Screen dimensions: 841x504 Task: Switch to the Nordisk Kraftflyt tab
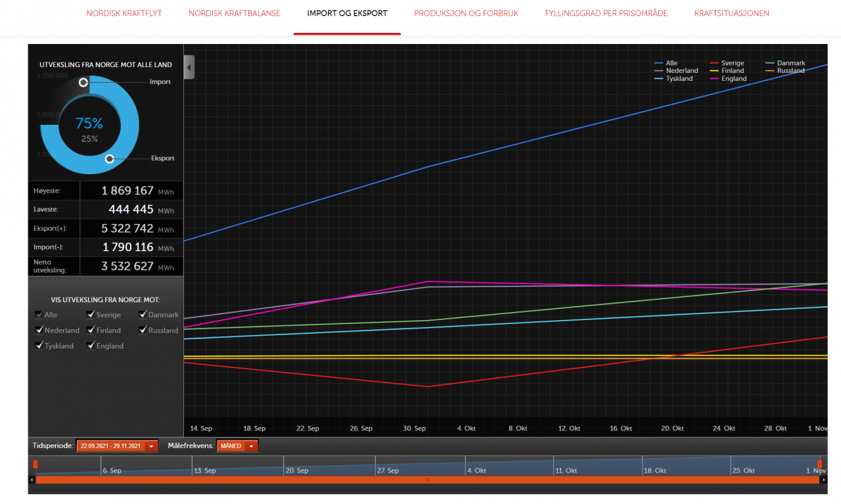coord(124,13)
